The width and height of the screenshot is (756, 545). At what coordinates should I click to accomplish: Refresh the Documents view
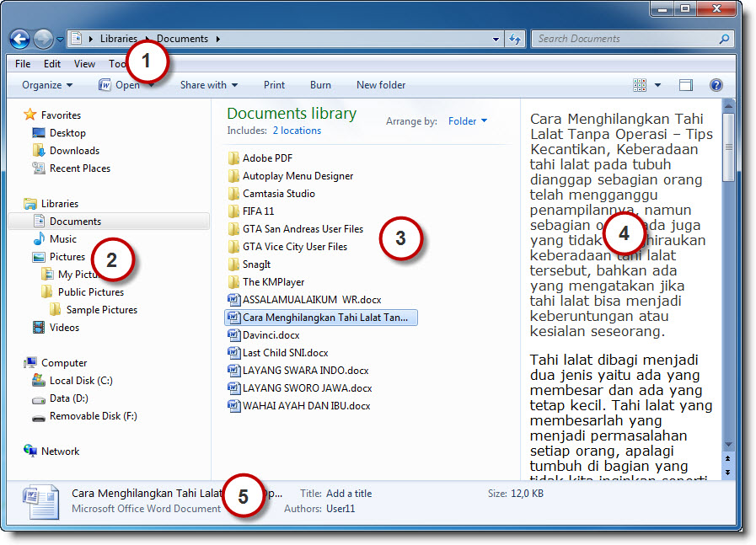516,39
